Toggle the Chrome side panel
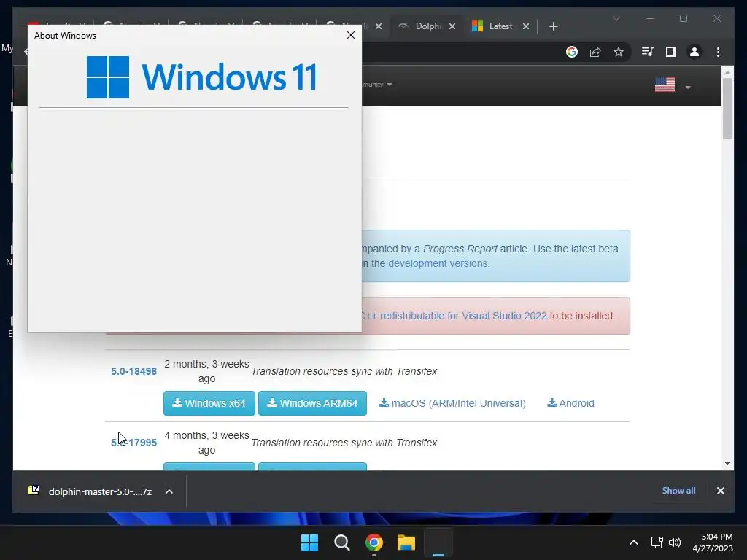 [x=671, y=52]
